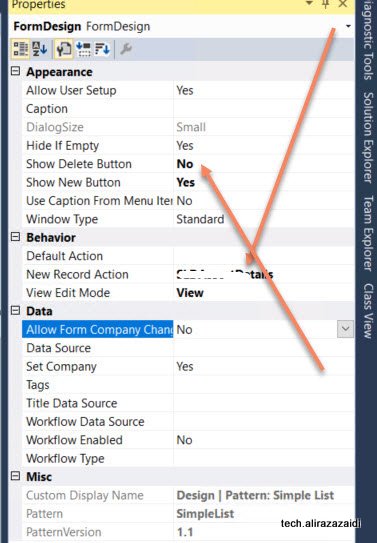Select the Categorized view icon

click(x=21, y=49)
